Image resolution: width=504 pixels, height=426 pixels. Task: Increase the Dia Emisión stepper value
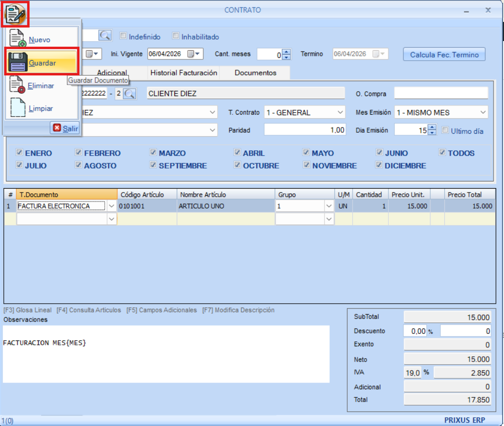click(432, 127)
